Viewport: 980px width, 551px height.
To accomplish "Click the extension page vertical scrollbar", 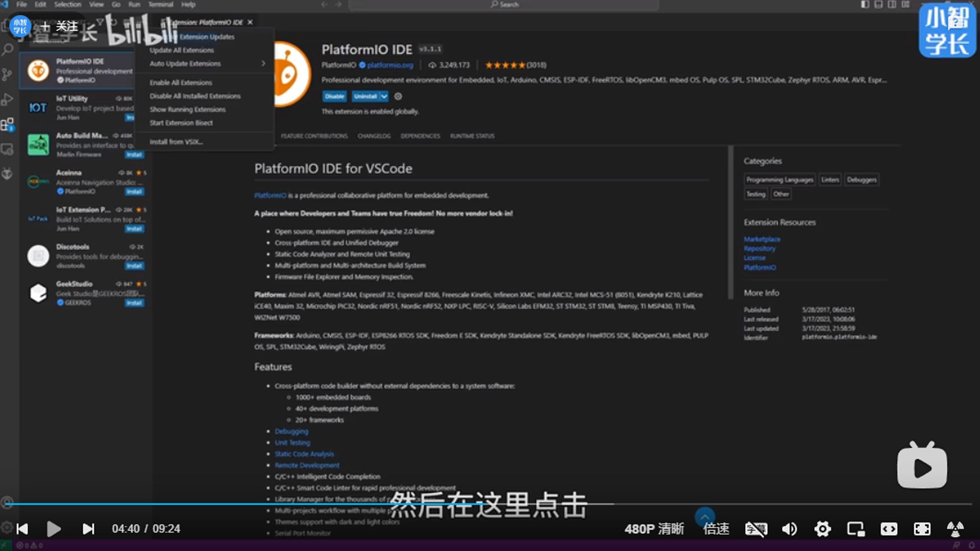I will point(730,222).
